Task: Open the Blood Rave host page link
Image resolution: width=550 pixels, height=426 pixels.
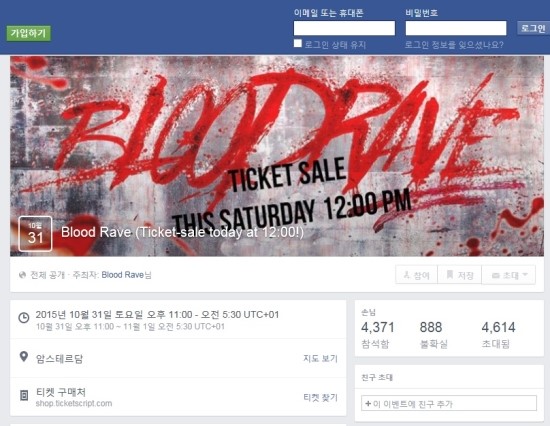Action: click(122, 275)
